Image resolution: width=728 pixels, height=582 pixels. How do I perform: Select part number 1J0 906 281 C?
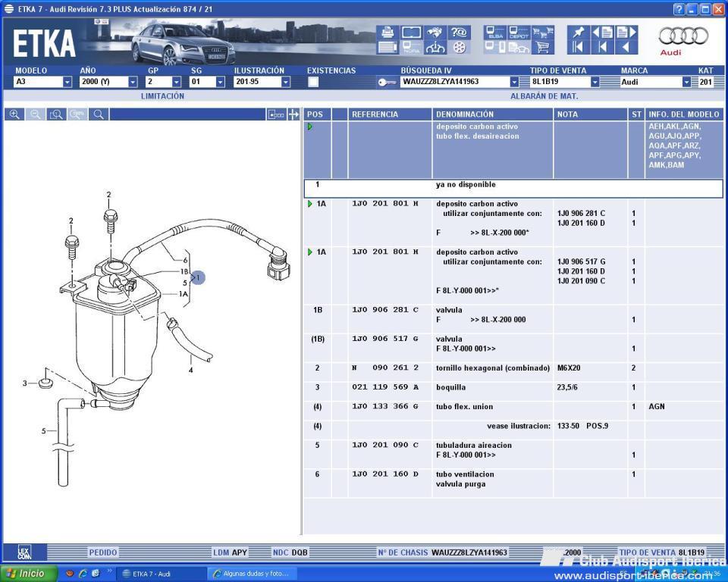[x=385, y=309]
